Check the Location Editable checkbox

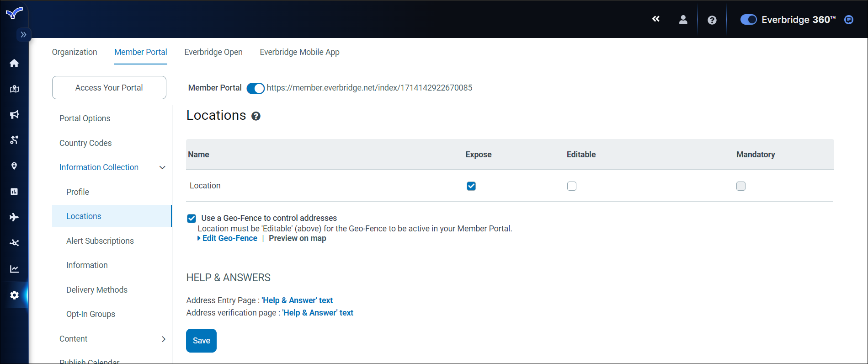(x=572, y=186)
